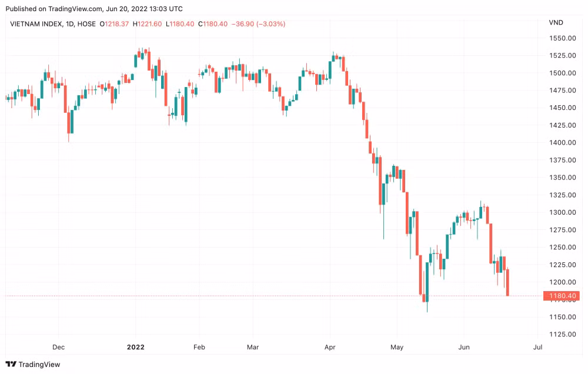Click the last red candlestick at 1180

[x=508, y=282]
